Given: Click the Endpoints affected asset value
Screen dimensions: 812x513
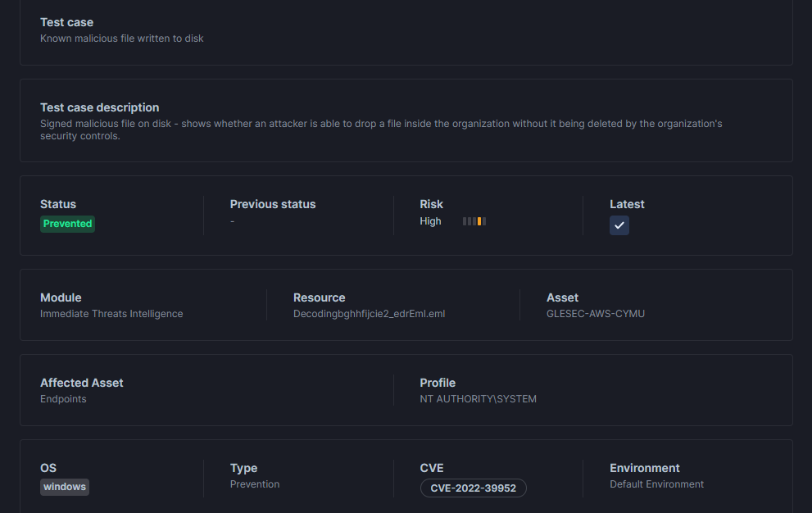Looking at the screenshot, I should click(x=63, y=399).
